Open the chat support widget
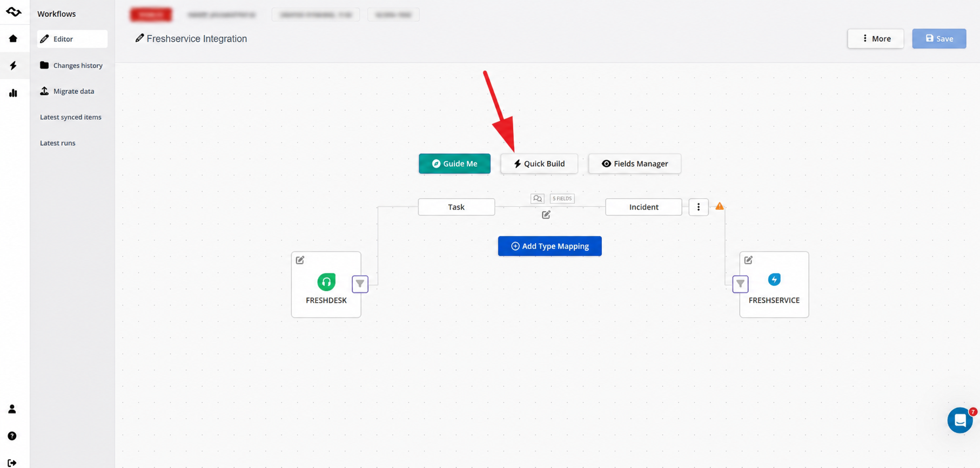 coord(960,420)
